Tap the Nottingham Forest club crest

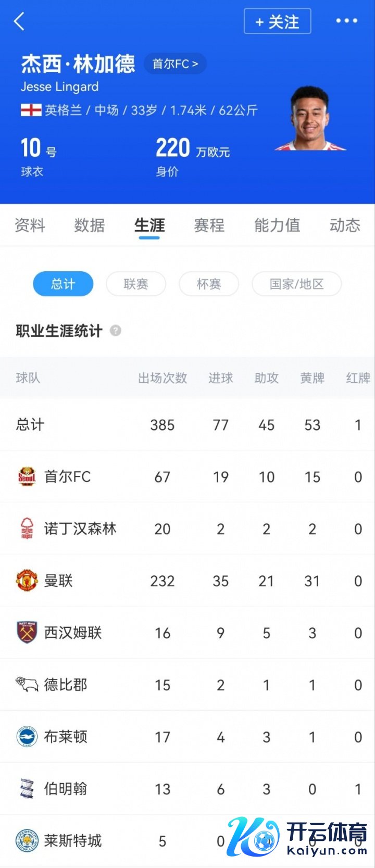tap(27, 529)
